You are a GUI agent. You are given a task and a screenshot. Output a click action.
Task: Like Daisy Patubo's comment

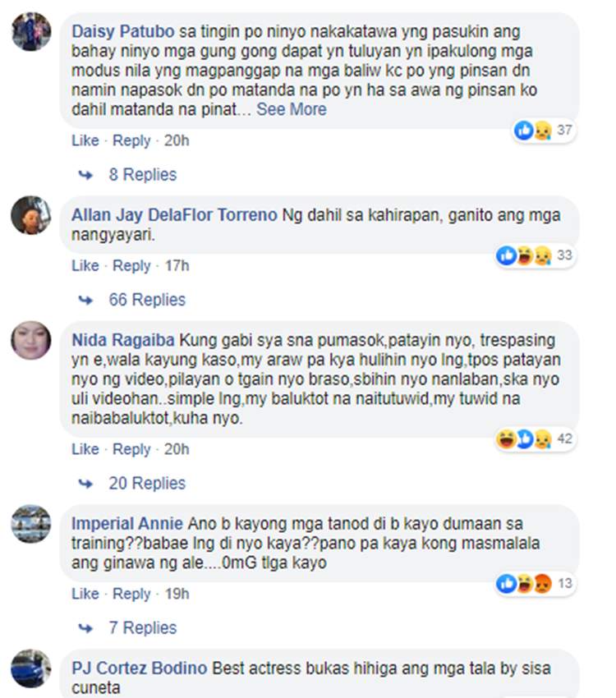point(85,140)
